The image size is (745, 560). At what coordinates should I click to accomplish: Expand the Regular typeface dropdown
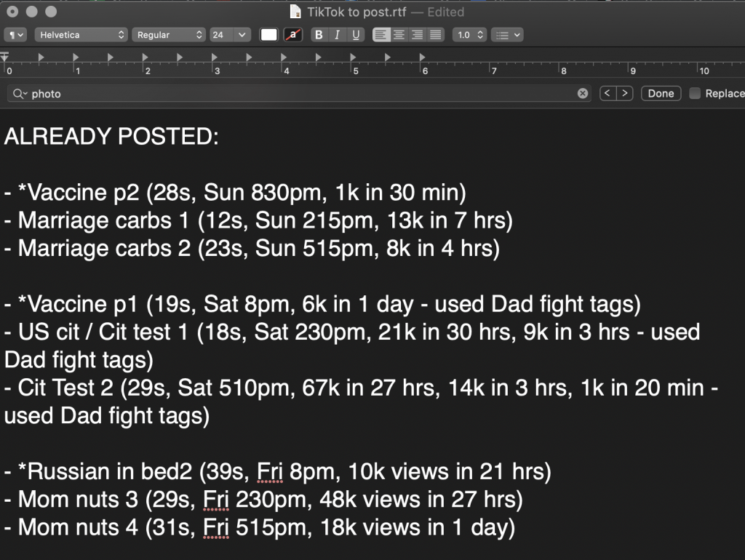pos(170,35)
